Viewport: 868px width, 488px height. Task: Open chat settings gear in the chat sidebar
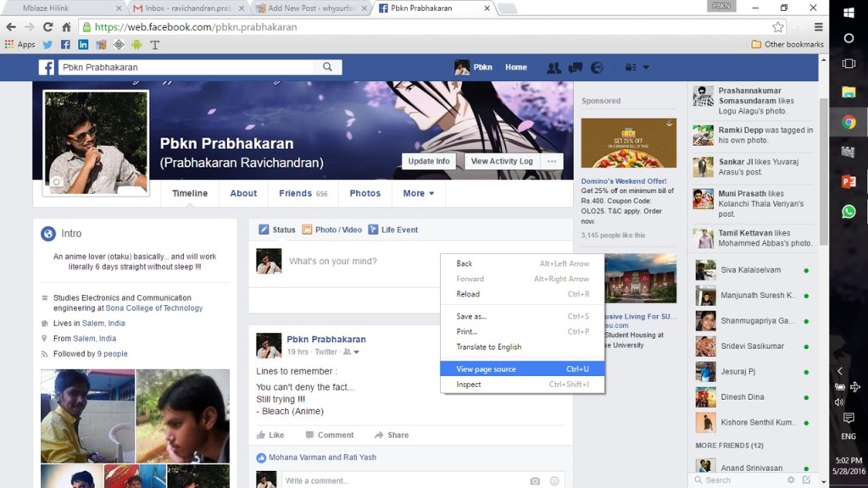click(x=791, y=480)
